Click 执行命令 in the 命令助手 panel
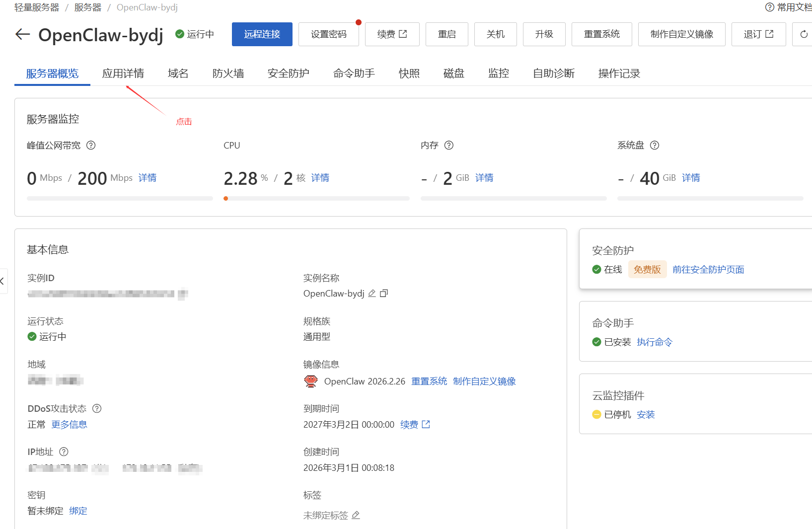 tap(654, 342)
